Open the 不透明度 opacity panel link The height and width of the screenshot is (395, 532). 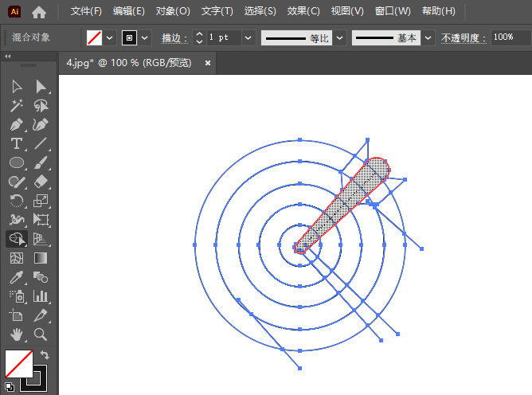464,38
